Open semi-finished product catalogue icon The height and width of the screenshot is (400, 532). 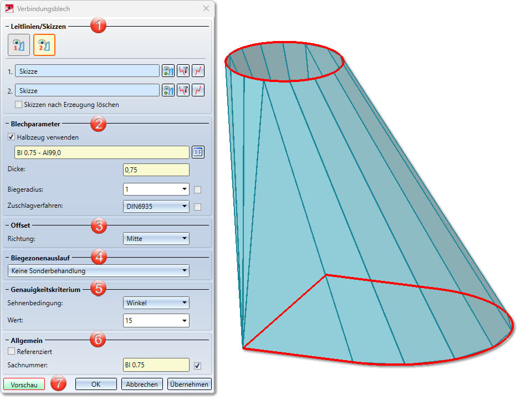198,152
